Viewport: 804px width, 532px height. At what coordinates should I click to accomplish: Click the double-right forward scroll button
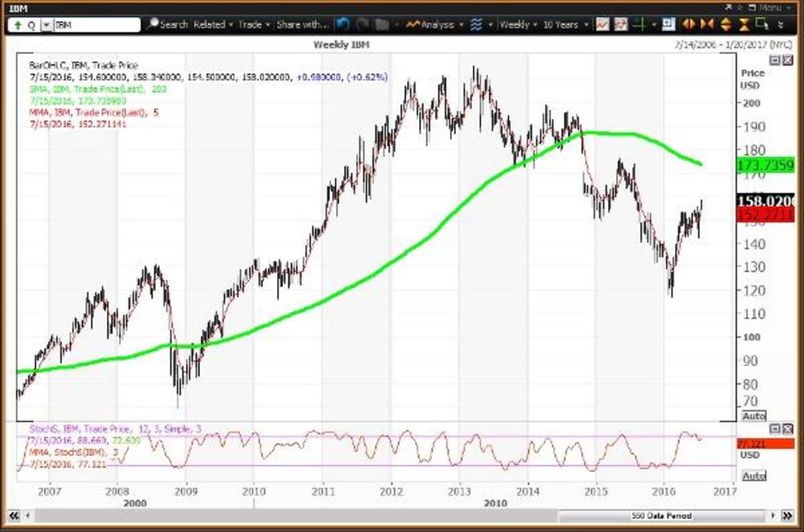(x=787, y=516)
